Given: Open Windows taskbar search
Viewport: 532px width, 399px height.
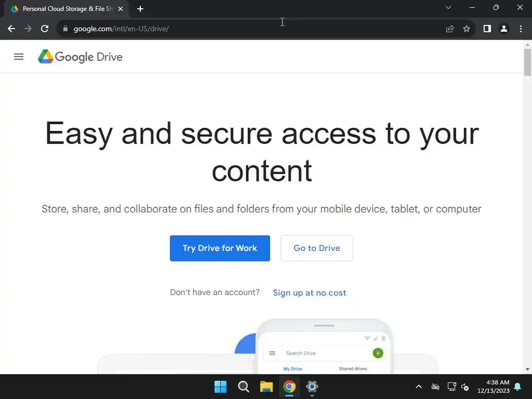Looking at the screenshot, I should pyautogui.click(x=244, y=387).
